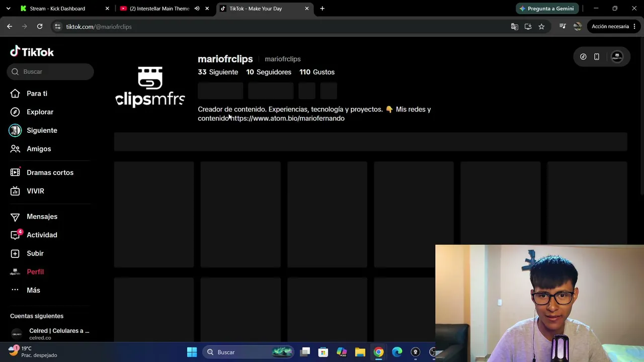View the 10 Seguidores followers list
This screenshot has height=362, width=644.
(x=269, y=72)
